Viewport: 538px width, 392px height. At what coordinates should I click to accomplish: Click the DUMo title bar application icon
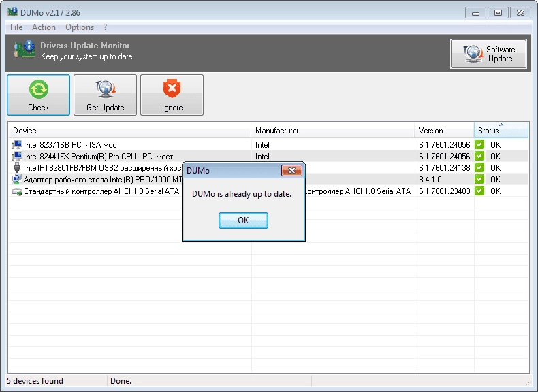point(12,12)
